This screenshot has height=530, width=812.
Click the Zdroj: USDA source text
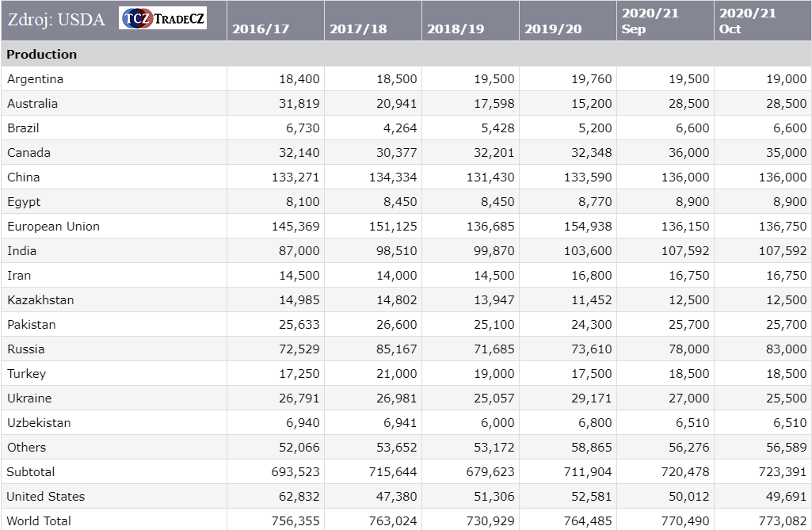[x=55, y=20]
